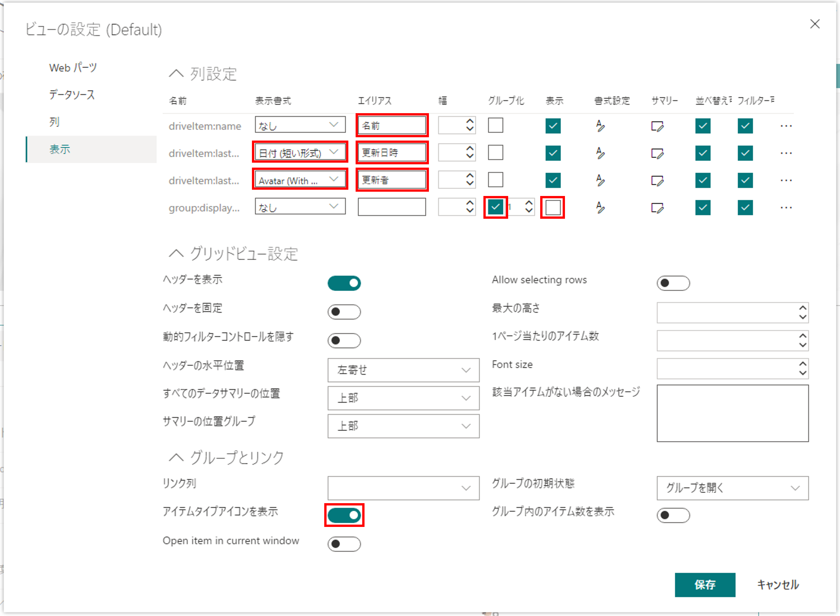Click the キャンセル button

778,584
